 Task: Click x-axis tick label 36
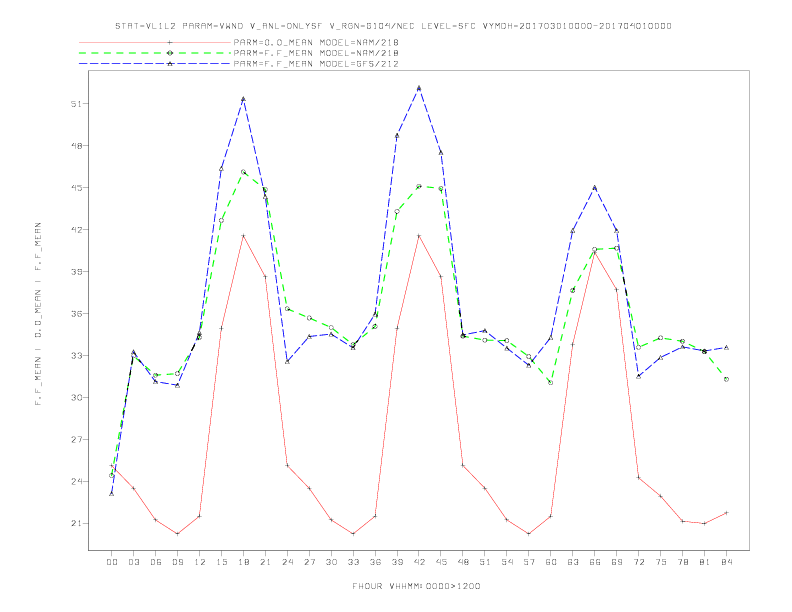coord(375,562)
